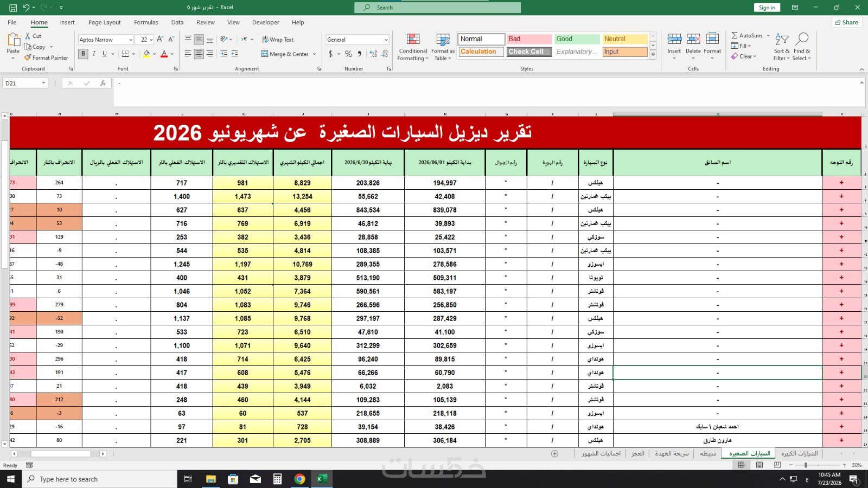Viewport: 868px width, 488px height.
Task: Apply the Bad cell style
Action: (x=529, y=39)
